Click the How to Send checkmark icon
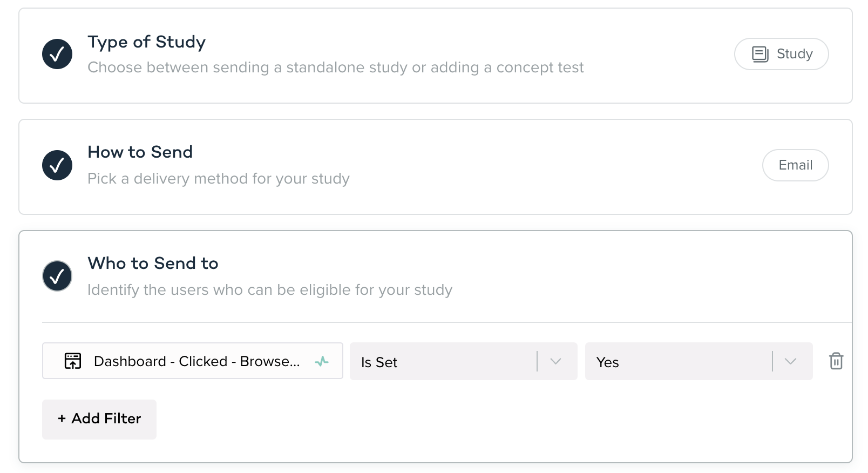Screen dimensions: 868x473 pyautogui.click(x=57, y=165)
